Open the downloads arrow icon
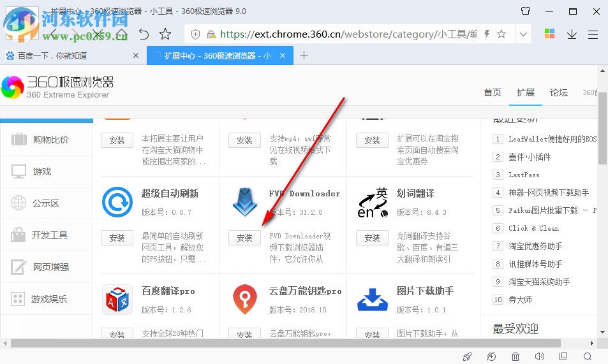608x364 pixels. click(x=572, y=34)
